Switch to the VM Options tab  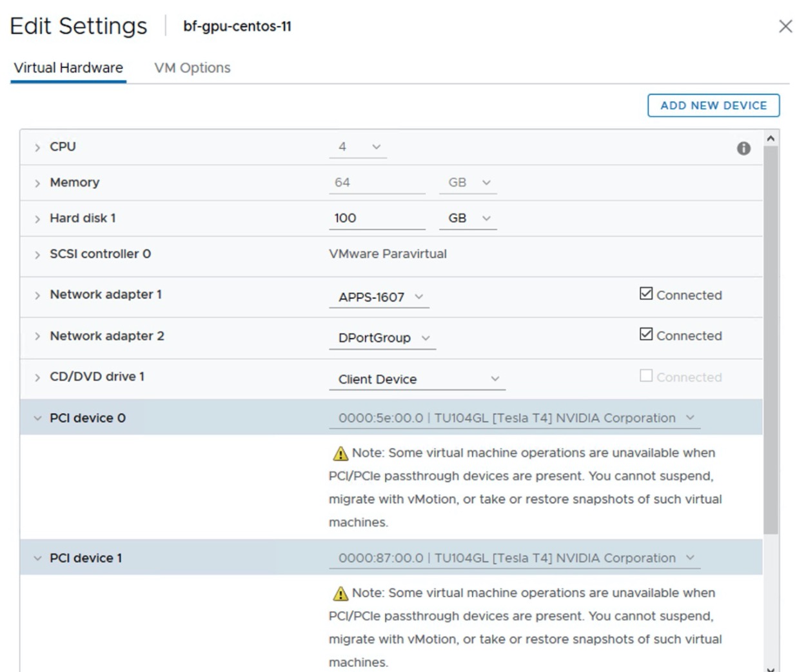tap(192, 68)
